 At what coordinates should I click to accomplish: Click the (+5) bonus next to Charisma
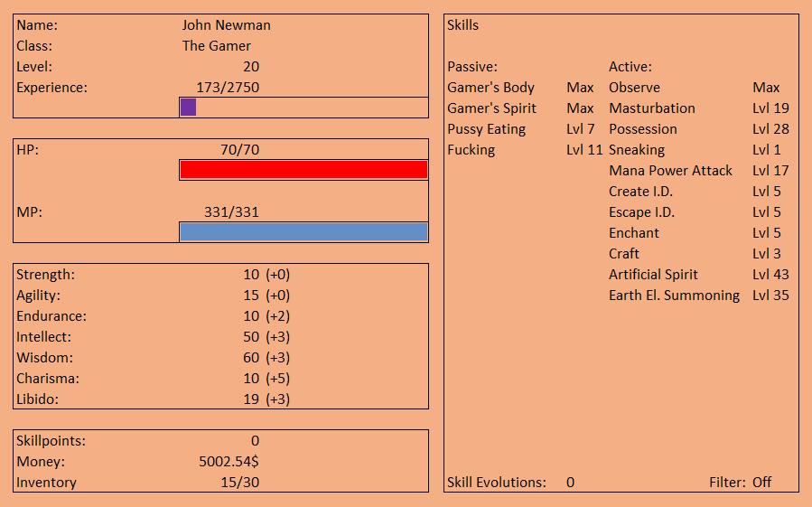pos(278,378)
